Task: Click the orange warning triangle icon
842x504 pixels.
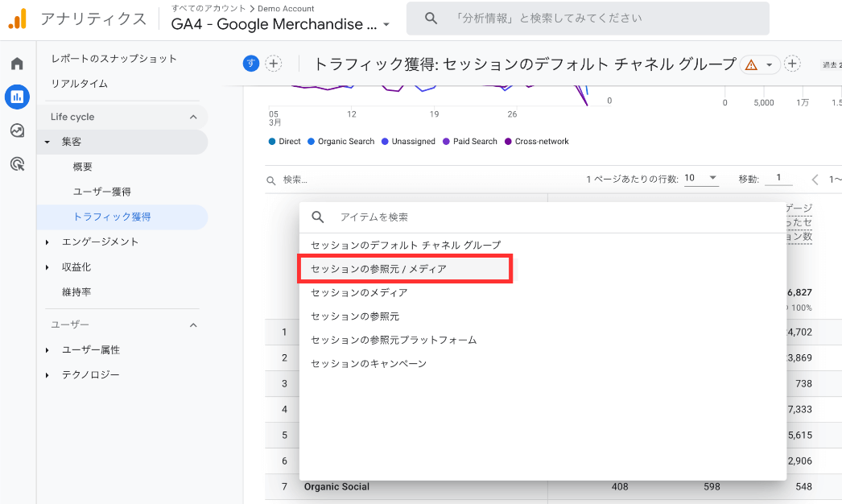Action: (x=751, y=65)
